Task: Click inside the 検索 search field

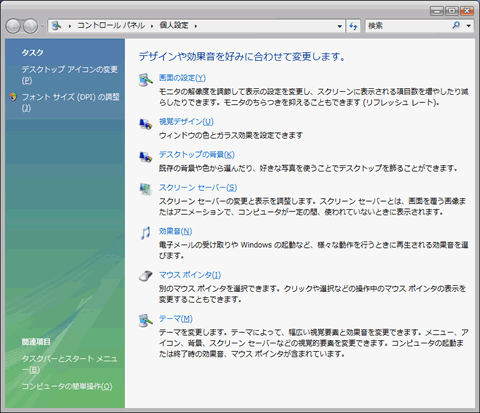Action: [x=408, y=26]
